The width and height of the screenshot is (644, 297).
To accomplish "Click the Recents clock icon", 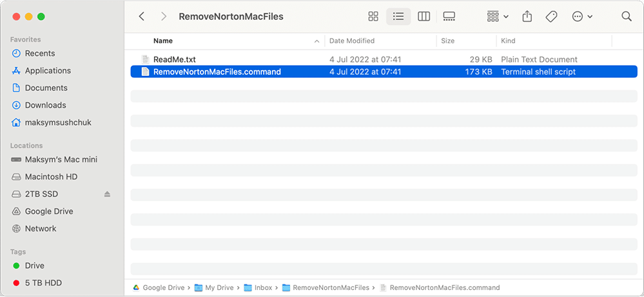I will point(16,53).
